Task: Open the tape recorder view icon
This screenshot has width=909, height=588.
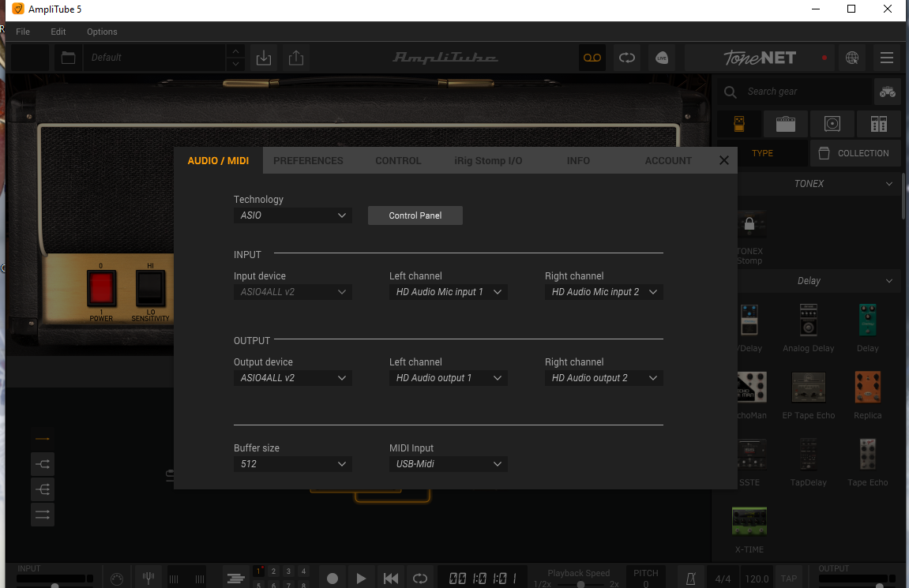Action: pos(592,58)
